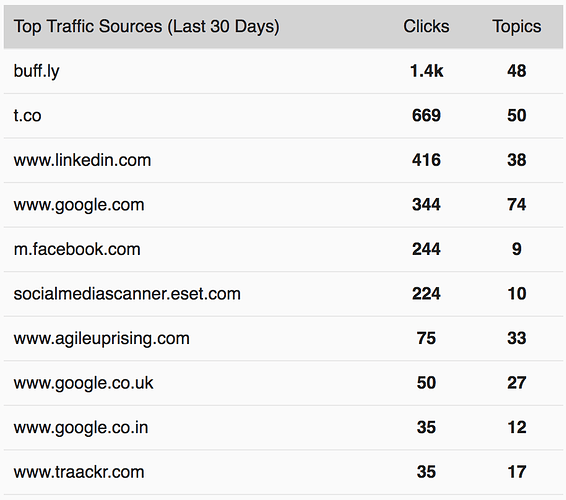
Task: Click www.agileuprising.com source
Action: 101,339
